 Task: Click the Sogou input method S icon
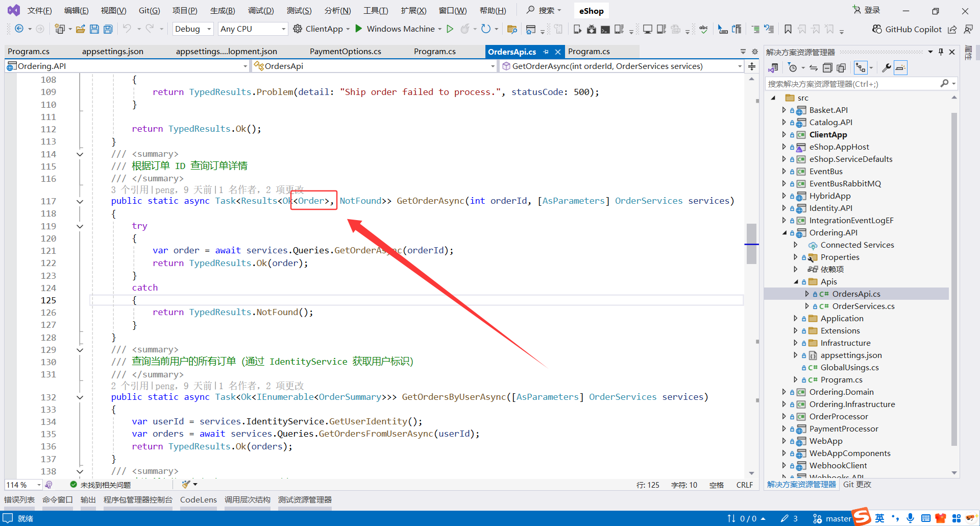tap(862, 517)
